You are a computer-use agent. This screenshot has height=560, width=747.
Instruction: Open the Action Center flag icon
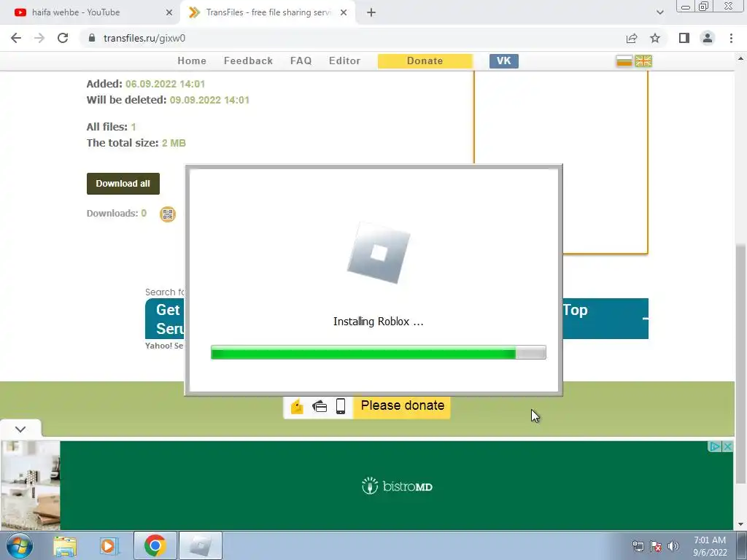(x=656, y=546)
